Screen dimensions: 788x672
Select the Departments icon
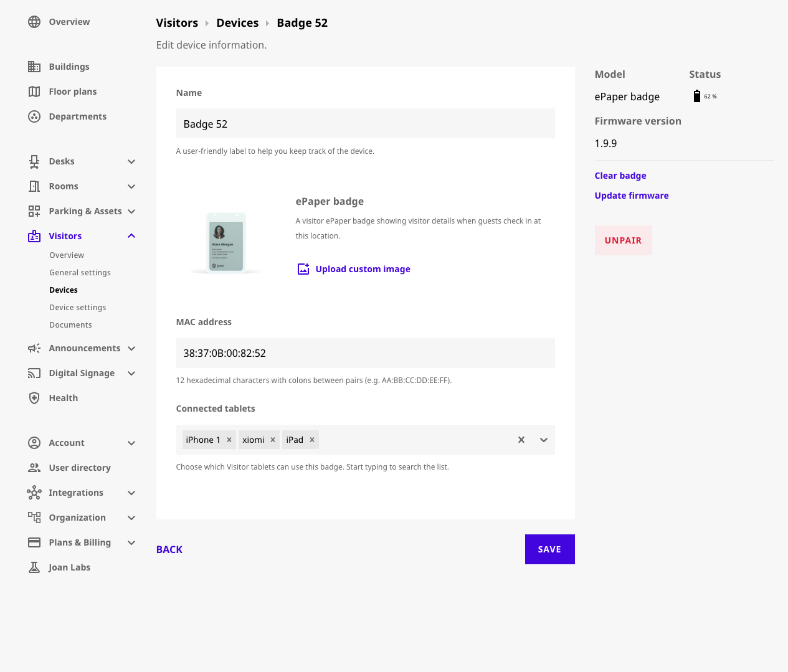[34, 116]
